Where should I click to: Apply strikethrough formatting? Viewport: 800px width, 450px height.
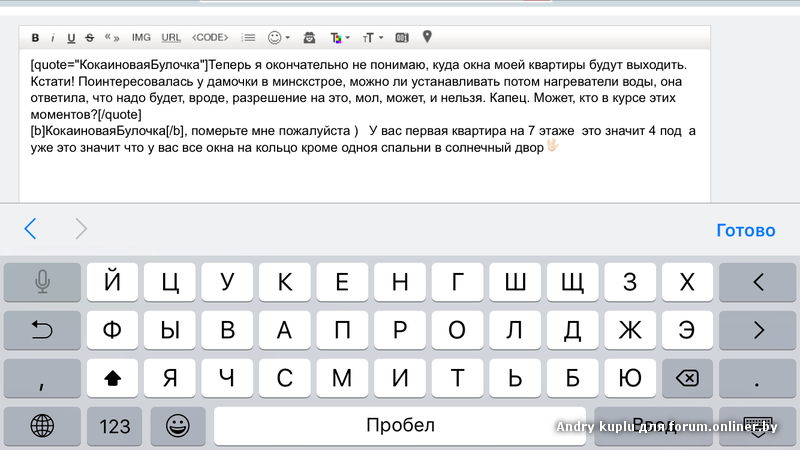point(90,38)
